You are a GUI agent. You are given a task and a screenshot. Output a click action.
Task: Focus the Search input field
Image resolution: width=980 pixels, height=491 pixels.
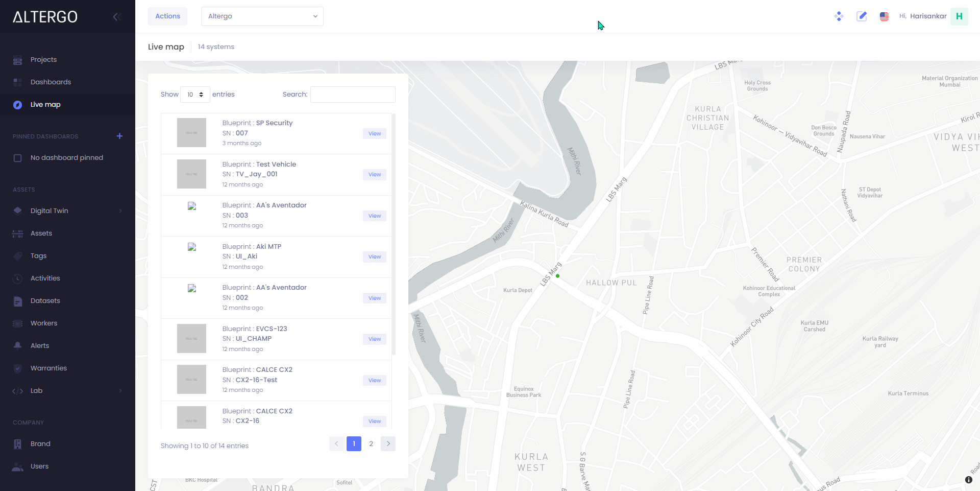tap(353, 95)
